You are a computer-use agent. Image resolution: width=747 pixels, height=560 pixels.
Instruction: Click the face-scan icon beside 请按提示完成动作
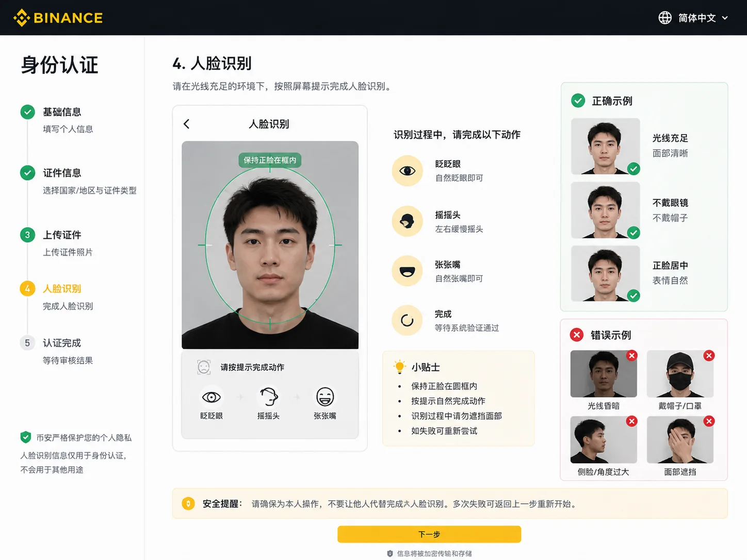[x=204, y=367]
